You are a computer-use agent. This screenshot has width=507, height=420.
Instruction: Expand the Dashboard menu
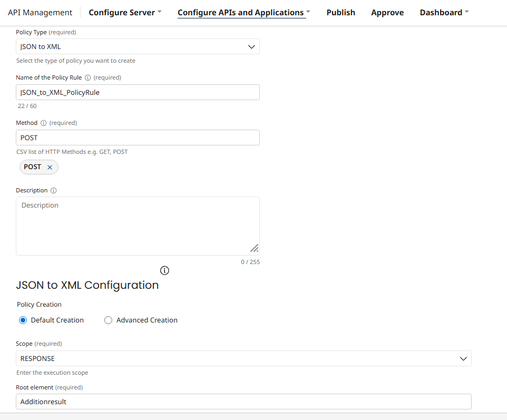coord(444,13)
